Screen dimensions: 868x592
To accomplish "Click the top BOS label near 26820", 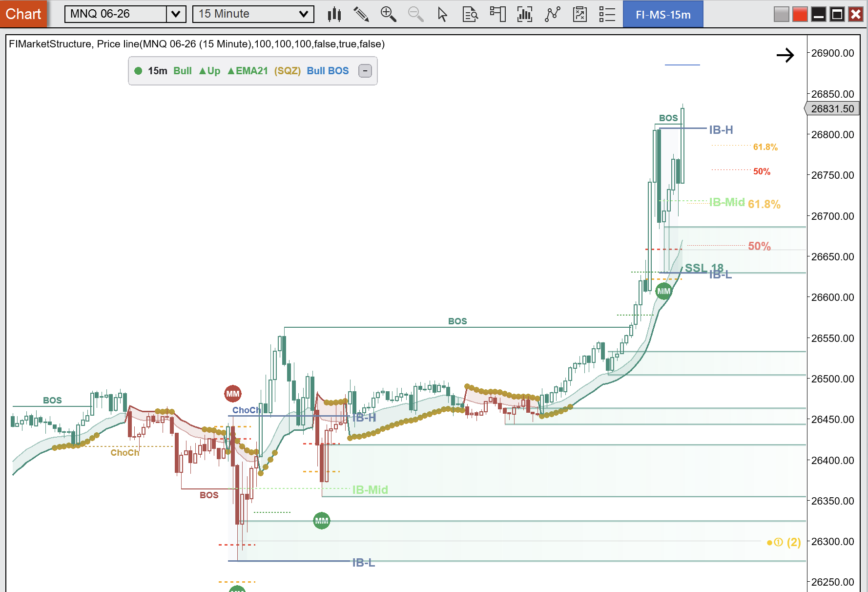I will 668,118.
